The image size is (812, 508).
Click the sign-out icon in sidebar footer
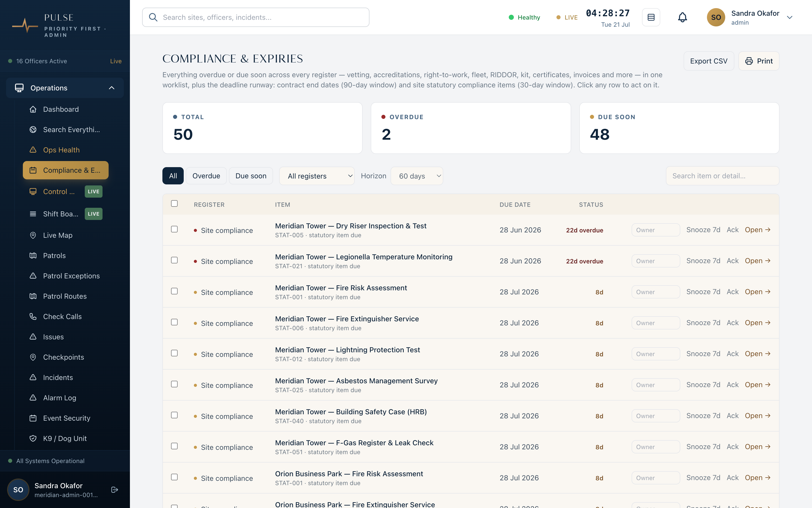114,490
